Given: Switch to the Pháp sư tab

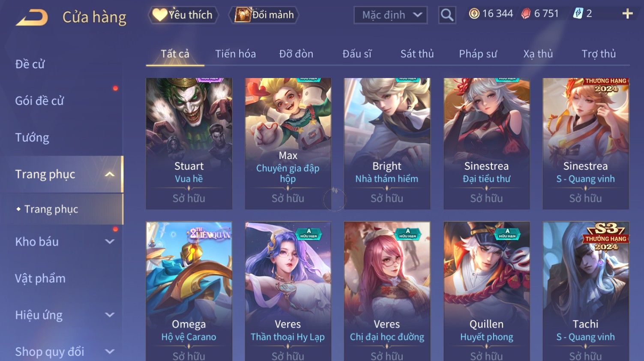Looking at the screenshot, I should [x=478, y=54].
